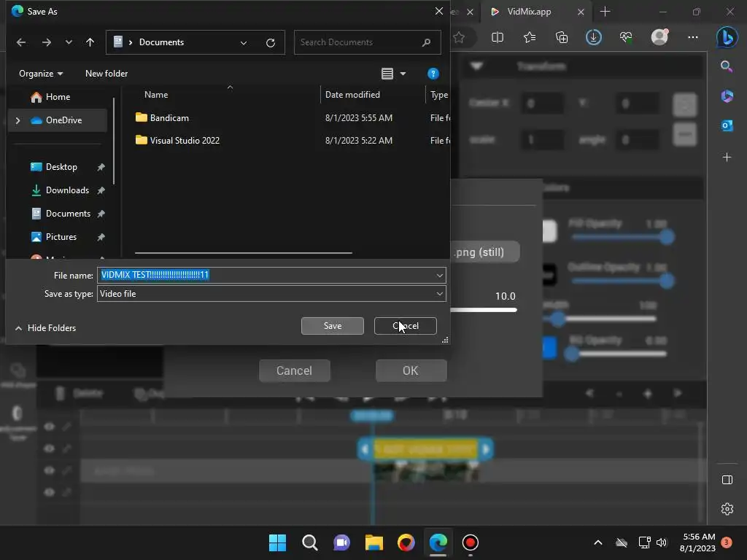Adjust Fill Opacity slider in VidMix
Viewport: 747px width, 560px height.
coord(667,237)
